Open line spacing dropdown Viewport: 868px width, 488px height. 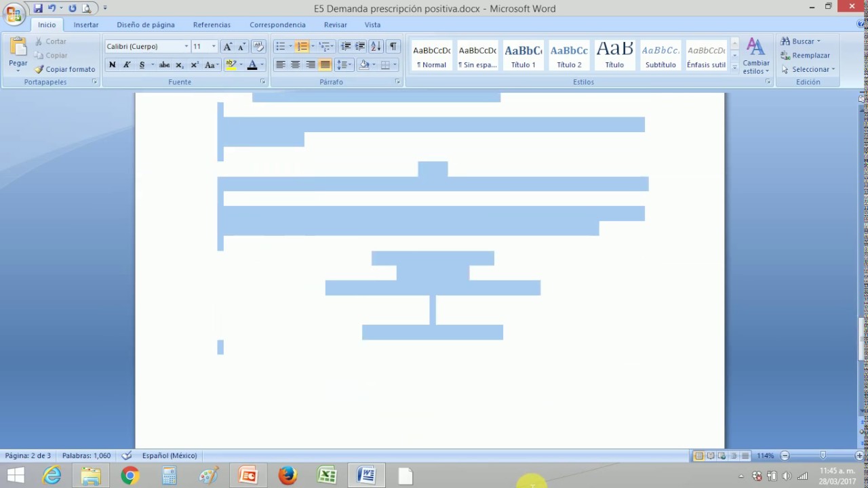pyautogui.click(x=344, y=65)
